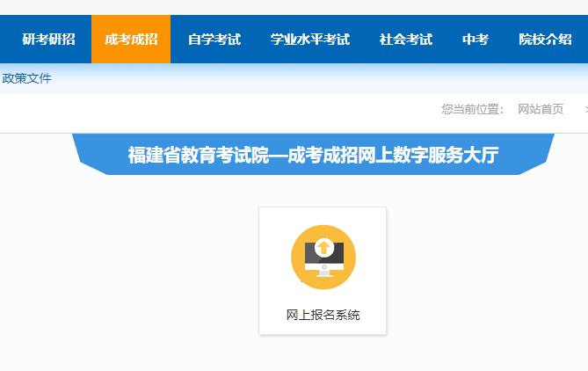Go to the 自学考试 section
Screen dimensions: 588x371
[214, 40]
